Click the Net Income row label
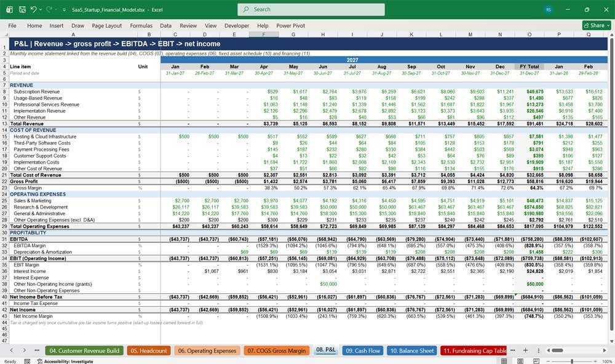This screenshot has width=615, height=364. point(23,310)
